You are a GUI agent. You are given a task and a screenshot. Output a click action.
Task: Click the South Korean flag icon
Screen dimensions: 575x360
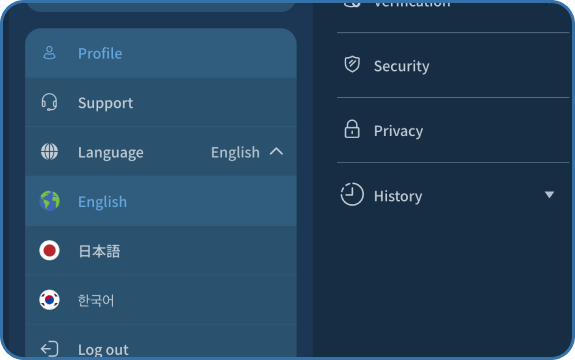(x=50, y=300)
